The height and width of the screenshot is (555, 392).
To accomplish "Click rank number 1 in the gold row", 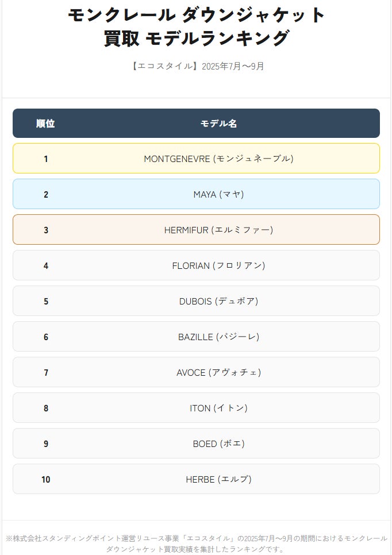I will pos(45,159).
